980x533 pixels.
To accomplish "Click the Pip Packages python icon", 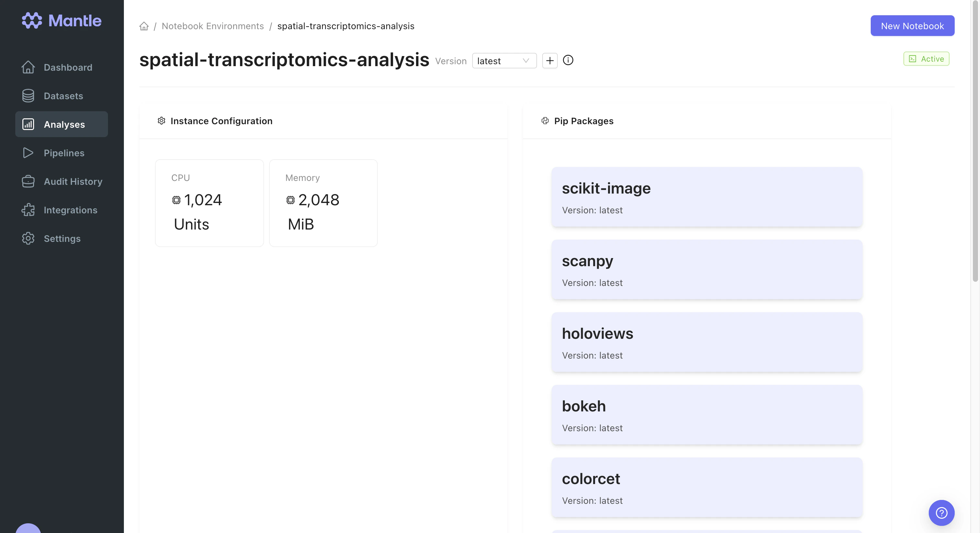I will (545, 121).
